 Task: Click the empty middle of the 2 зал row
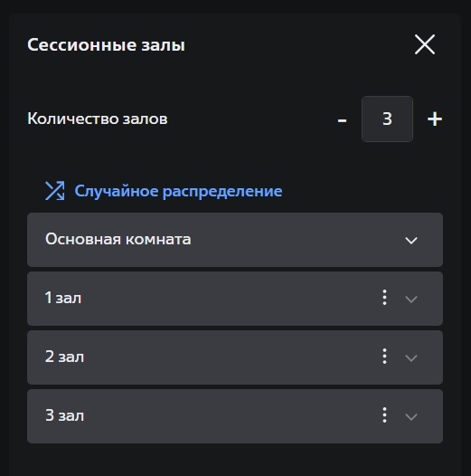[231, 357]
